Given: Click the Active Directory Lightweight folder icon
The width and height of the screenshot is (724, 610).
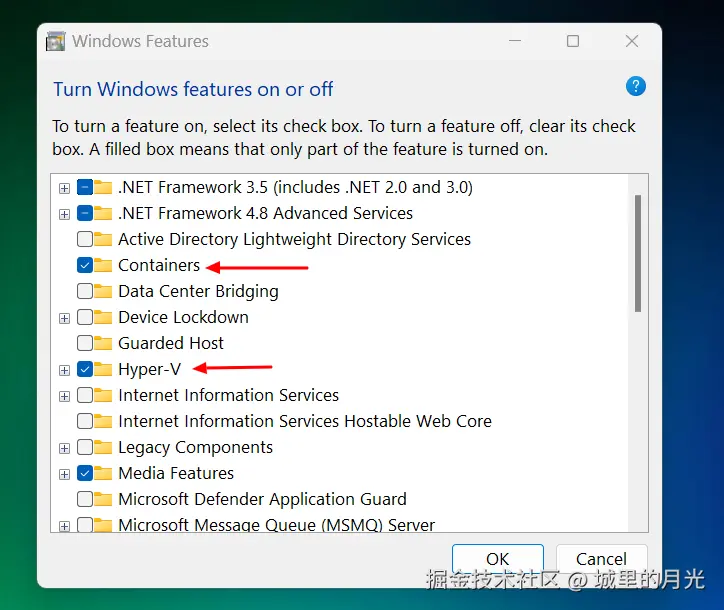Looking at the screenshot, I should pos(103,239).
